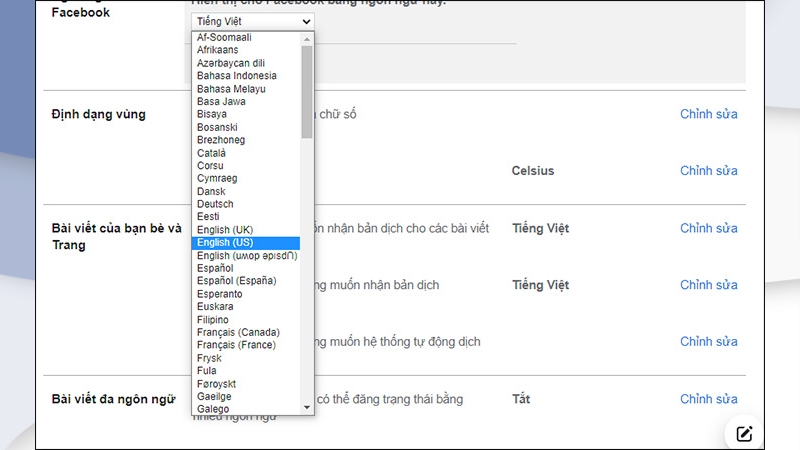Viewport: 800px width, 450px height.
Task: Choose highlighted English (US) option
Action: (x=245, y=242)
